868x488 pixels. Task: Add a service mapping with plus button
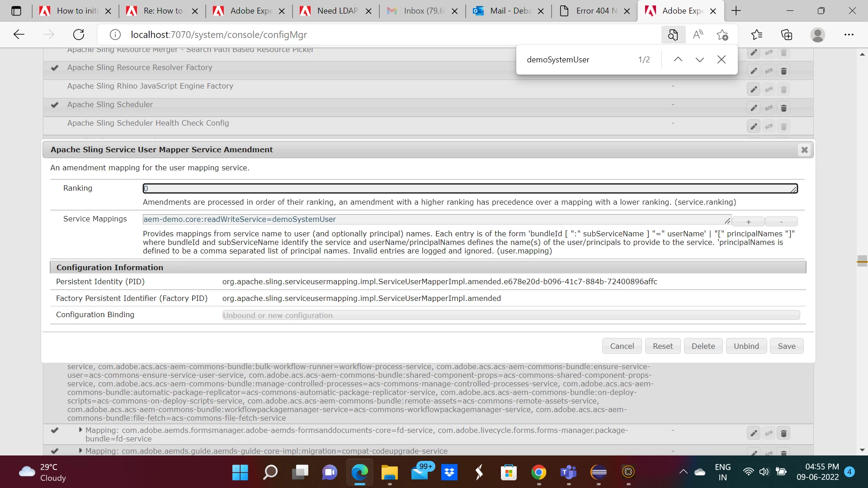(x=748, y=221)
